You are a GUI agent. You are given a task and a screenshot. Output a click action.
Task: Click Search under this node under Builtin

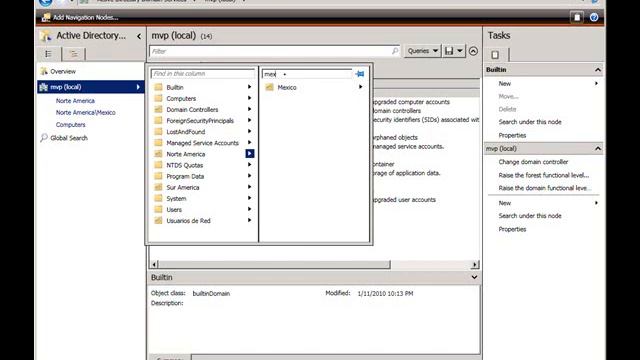coord(530,122)
